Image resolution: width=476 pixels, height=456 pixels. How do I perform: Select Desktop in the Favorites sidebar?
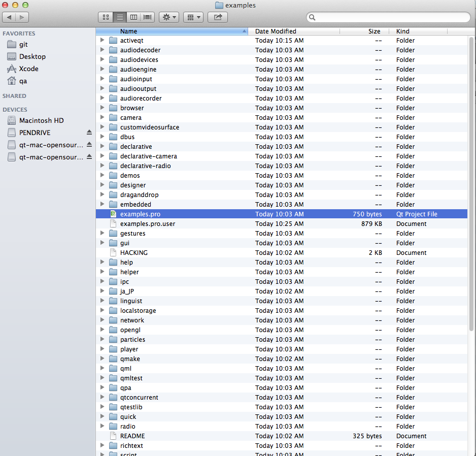tap(32, 56)
